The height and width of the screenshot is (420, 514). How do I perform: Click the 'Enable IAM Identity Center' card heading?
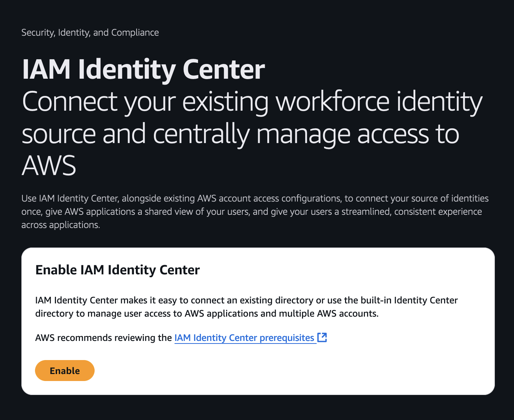pos(117,270)
